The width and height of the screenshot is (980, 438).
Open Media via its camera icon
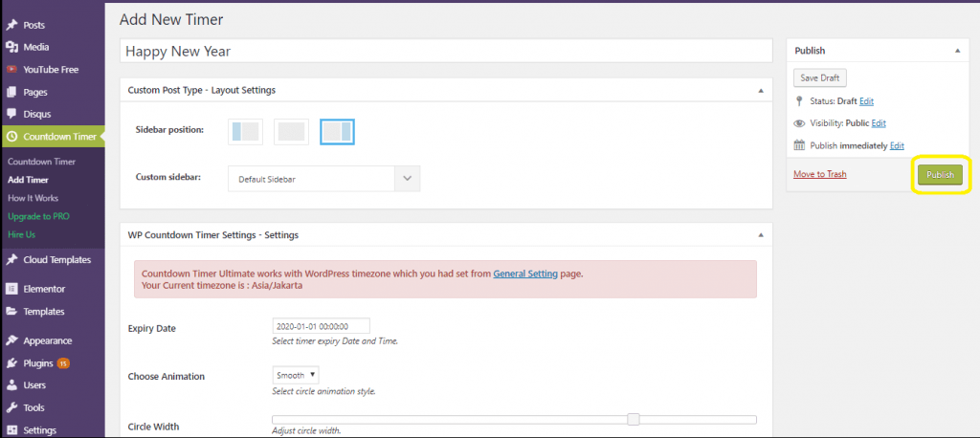11,47
